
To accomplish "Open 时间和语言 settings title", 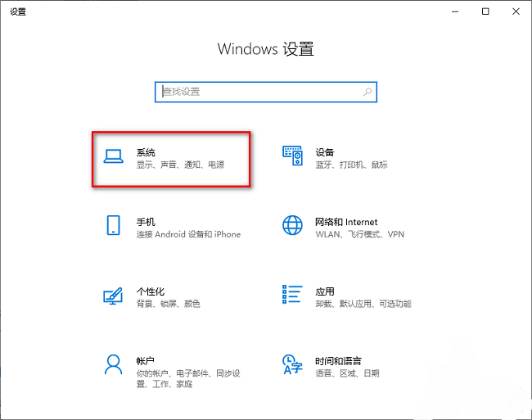I will pos(338,361).
